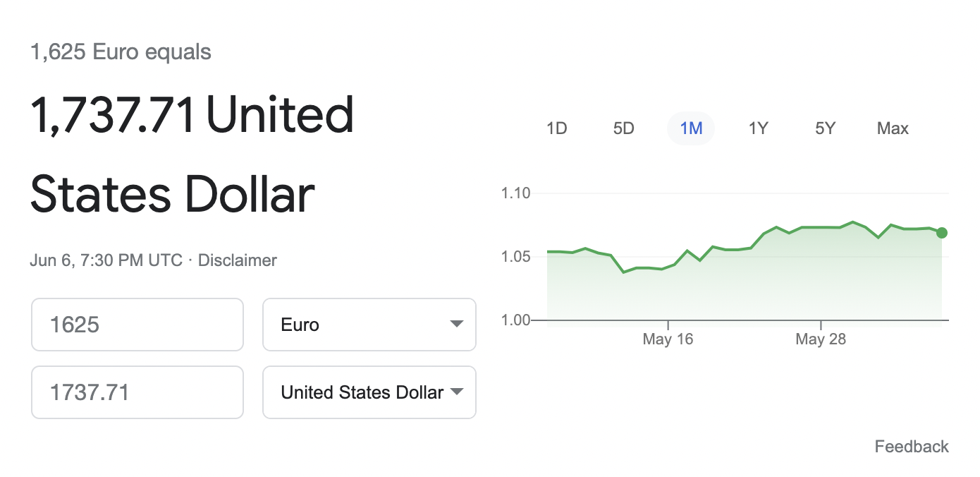Screen dimensions: 980x477
Task: Click the "1,625 Euro equals" text
Action: [121, 52]
